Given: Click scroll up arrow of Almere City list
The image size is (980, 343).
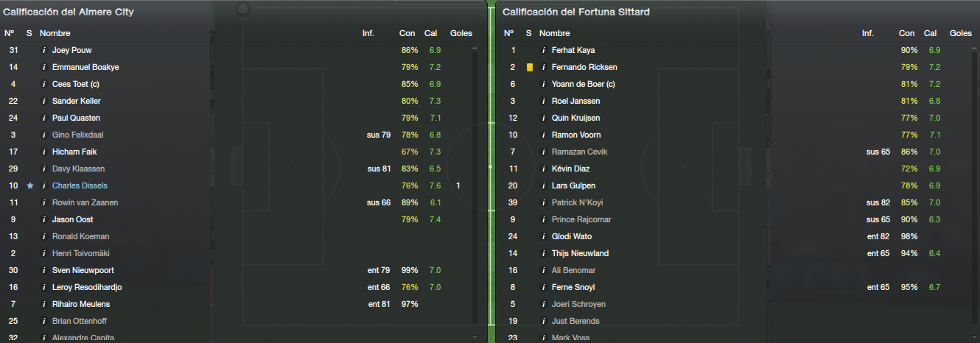Looking at the screenshot, I should point(475,48).
